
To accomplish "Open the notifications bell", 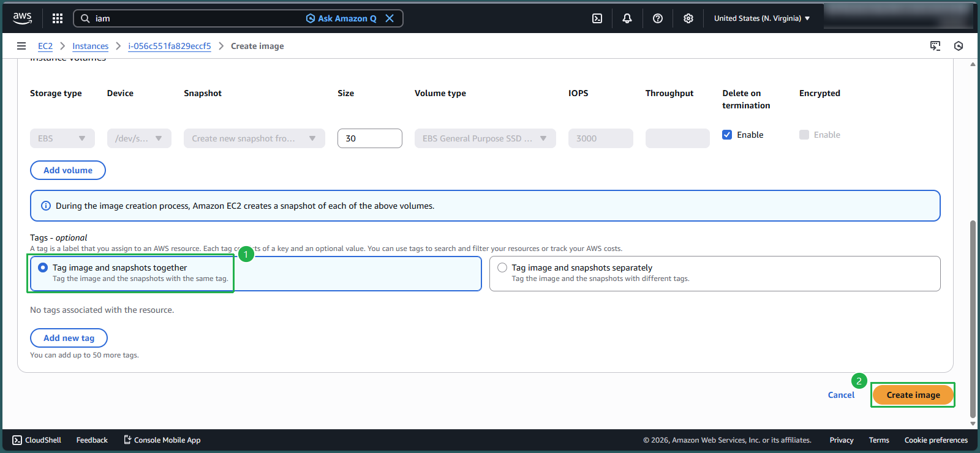I will (627, 18).
